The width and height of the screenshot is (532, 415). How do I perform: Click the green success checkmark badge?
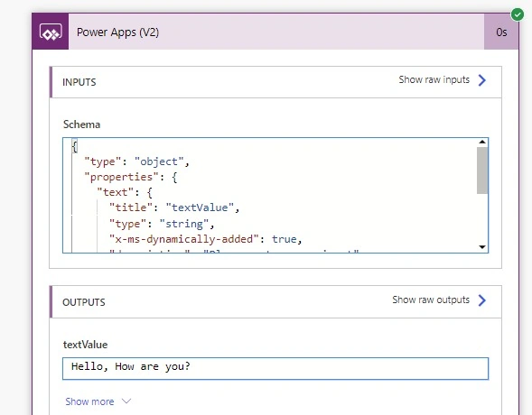point(517,14)
